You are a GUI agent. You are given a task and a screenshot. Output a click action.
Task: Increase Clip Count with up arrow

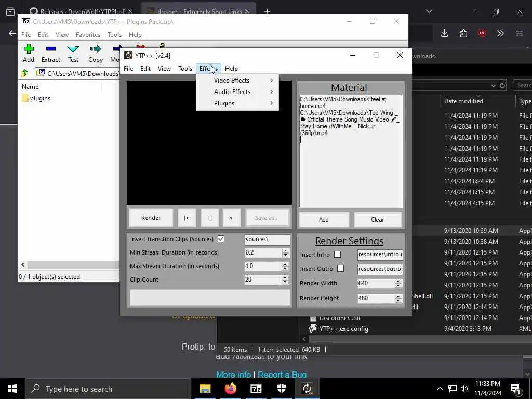285,277
